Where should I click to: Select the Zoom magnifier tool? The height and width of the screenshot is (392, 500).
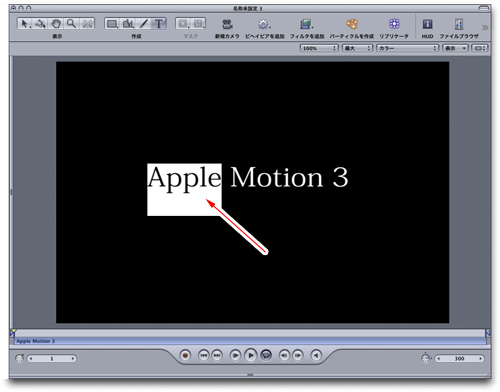coord(71,24)
